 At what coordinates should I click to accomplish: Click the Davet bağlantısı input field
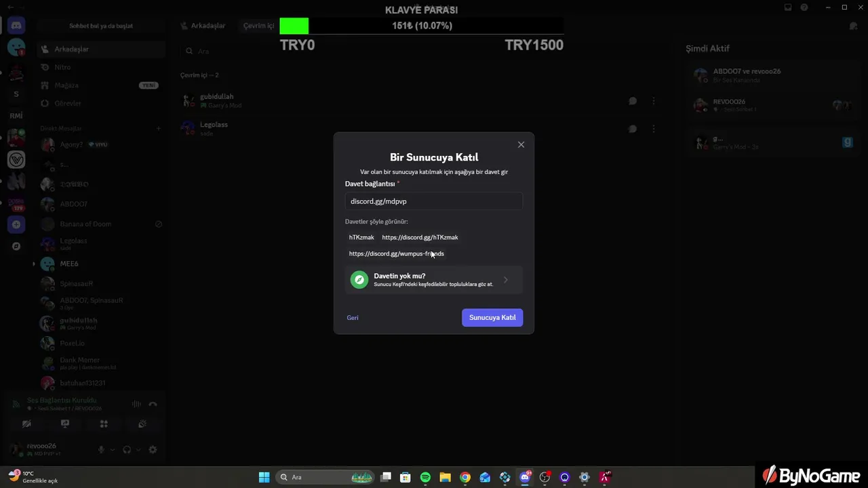[433, 201]
